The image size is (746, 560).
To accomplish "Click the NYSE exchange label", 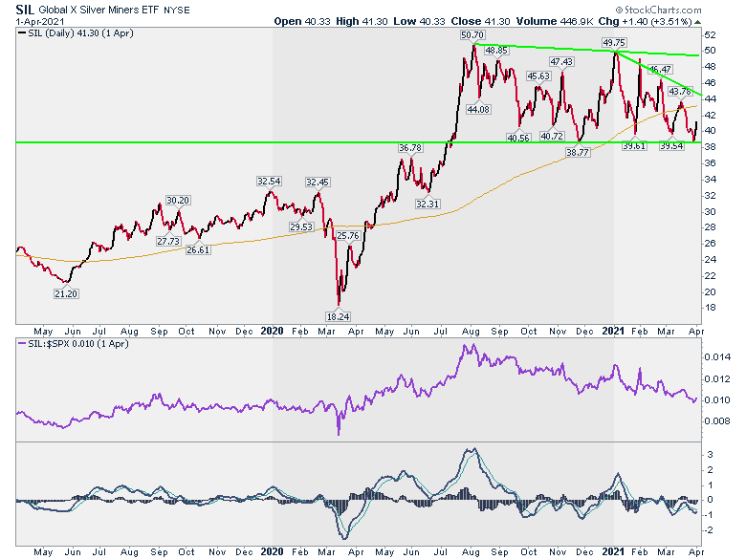I will (177, 10).
